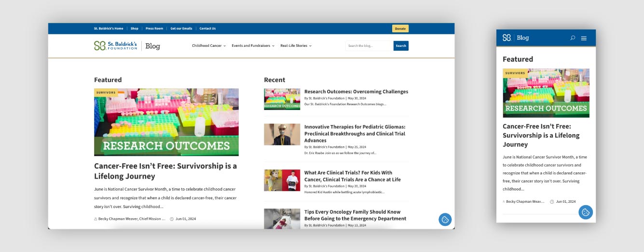Screen dimensions: 644x252
Task: Click Becky Chapman Weaver author name on desktop
Action: coord(132,219)
